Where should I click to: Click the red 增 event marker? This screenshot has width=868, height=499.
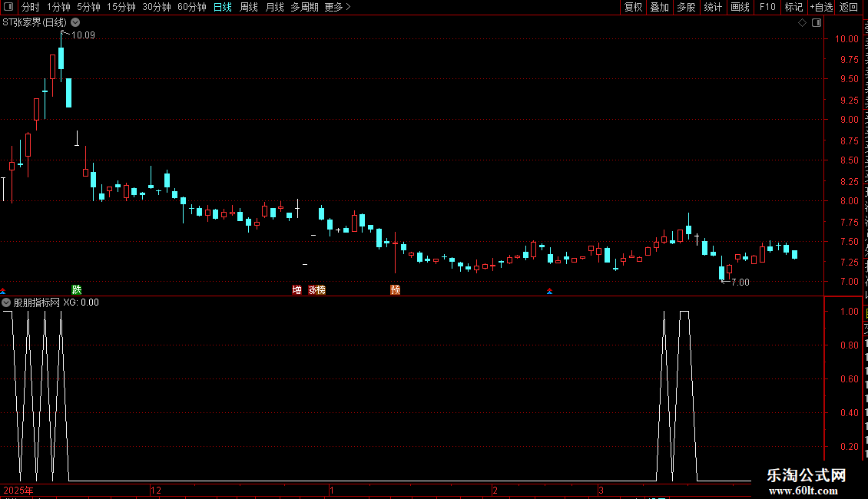pyautogui.click(x=297, y=289)
